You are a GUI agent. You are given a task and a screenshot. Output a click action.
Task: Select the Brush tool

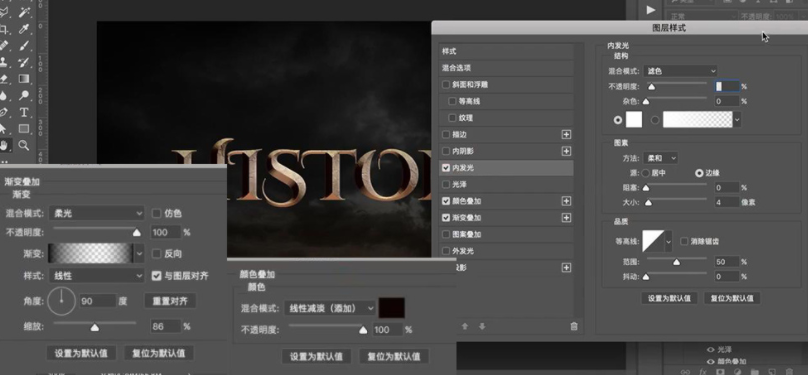click(24, 45)
